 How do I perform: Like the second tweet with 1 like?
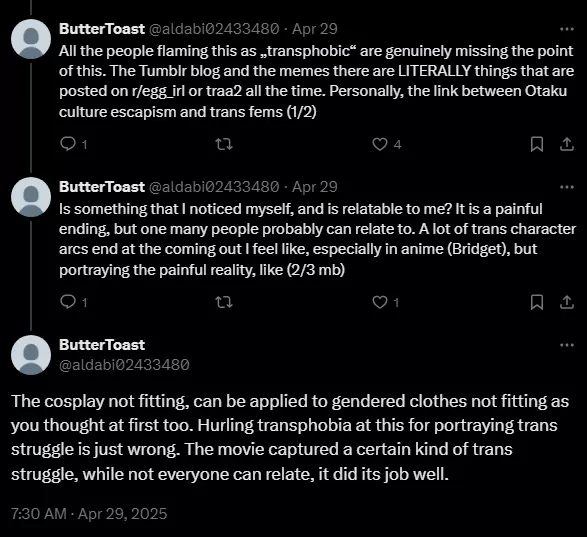[x=380, y=302]
